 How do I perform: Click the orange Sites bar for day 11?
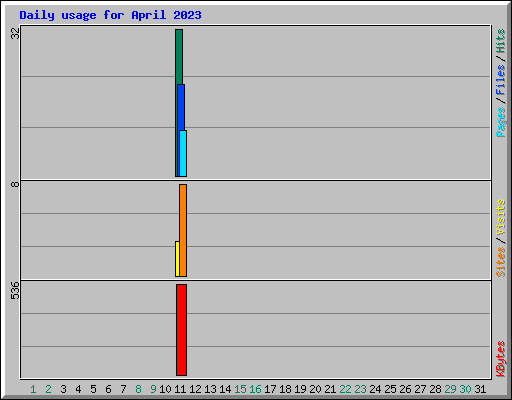pyautogui.click(x=183, y=230)
